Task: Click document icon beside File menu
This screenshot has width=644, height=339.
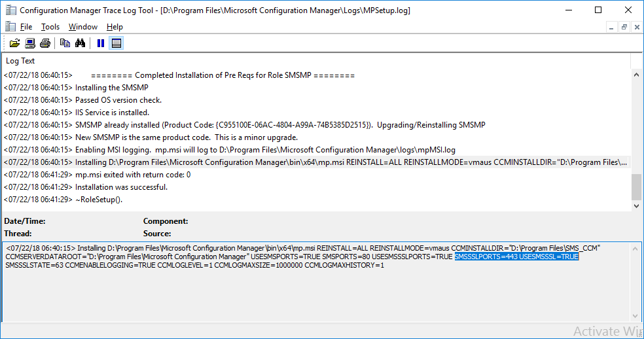Action: pyautogui.click(x=10, y=27)
